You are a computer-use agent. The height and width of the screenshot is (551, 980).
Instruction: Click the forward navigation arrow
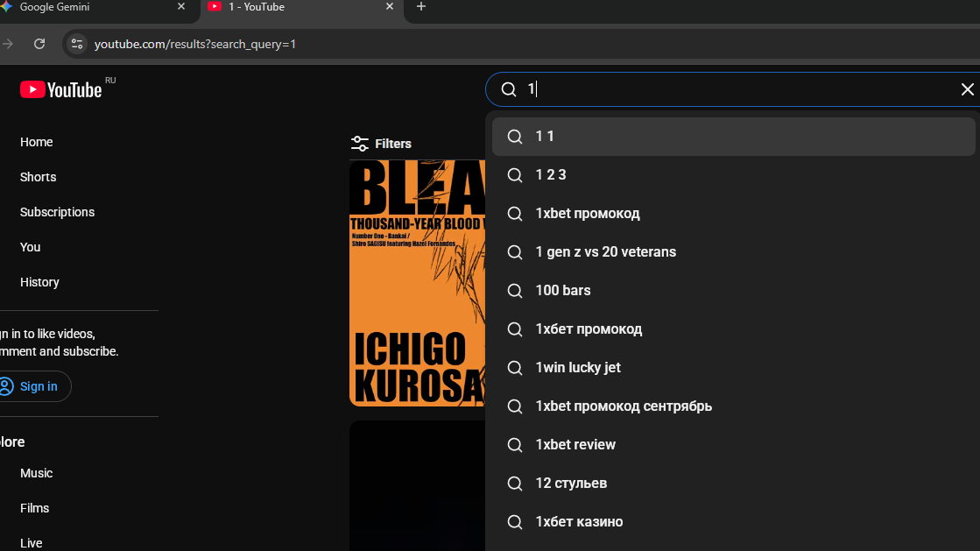point(8,44)
